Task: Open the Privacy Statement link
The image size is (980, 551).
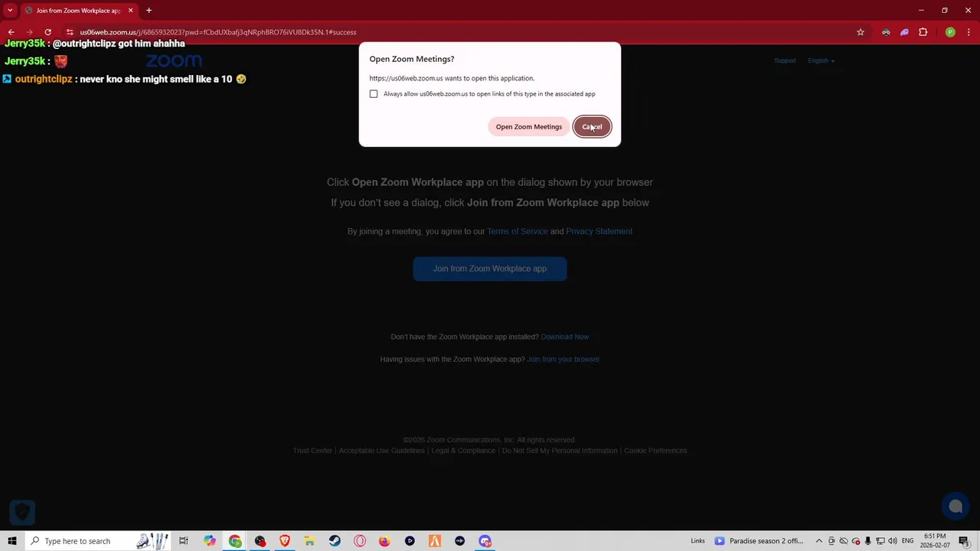Action: point(599,231)
